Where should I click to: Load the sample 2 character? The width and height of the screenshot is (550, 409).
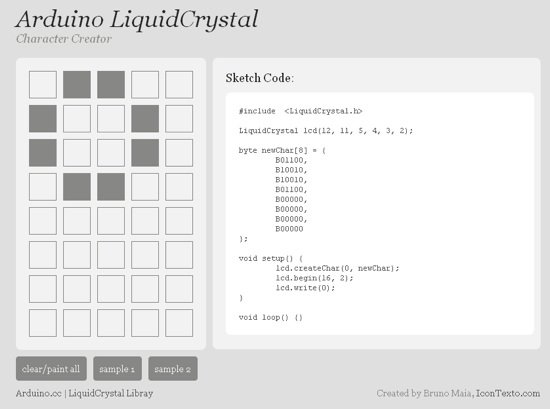[173, 369]
